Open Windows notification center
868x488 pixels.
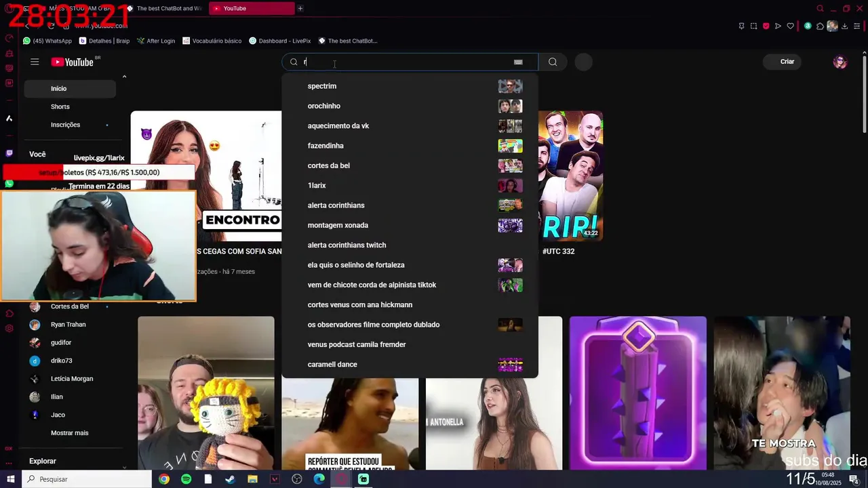click(854, 479)
